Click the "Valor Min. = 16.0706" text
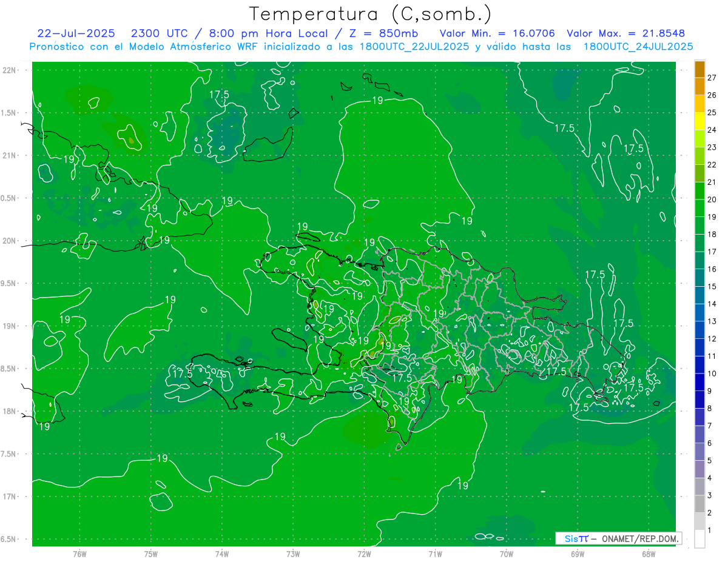Viewport: 728px width, 562px height. coord(497,33)
